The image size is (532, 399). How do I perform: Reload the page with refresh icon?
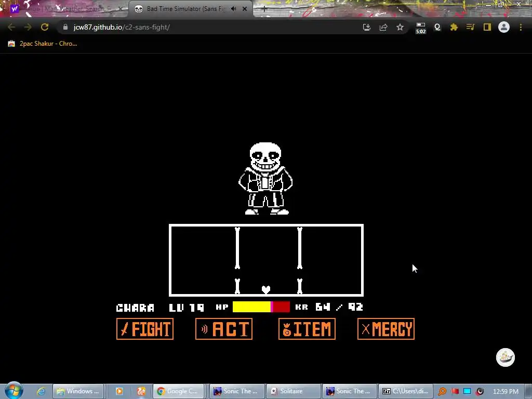[45, 27]
